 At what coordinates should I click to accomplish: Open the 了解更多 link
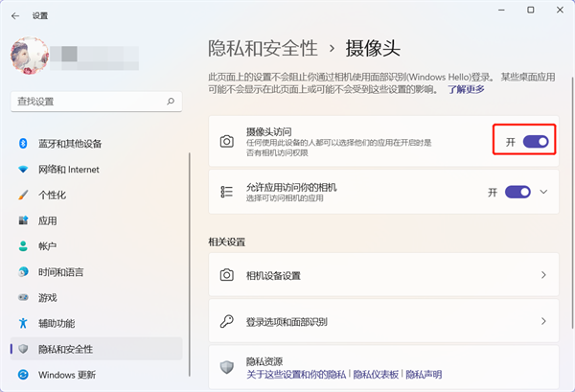pos(466,89)
